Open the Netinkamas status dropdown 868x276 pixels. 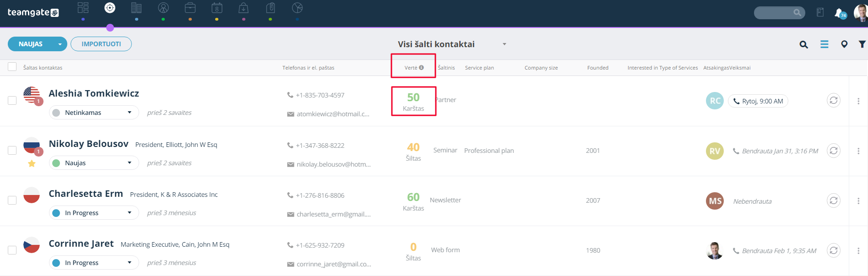(94, 113)
